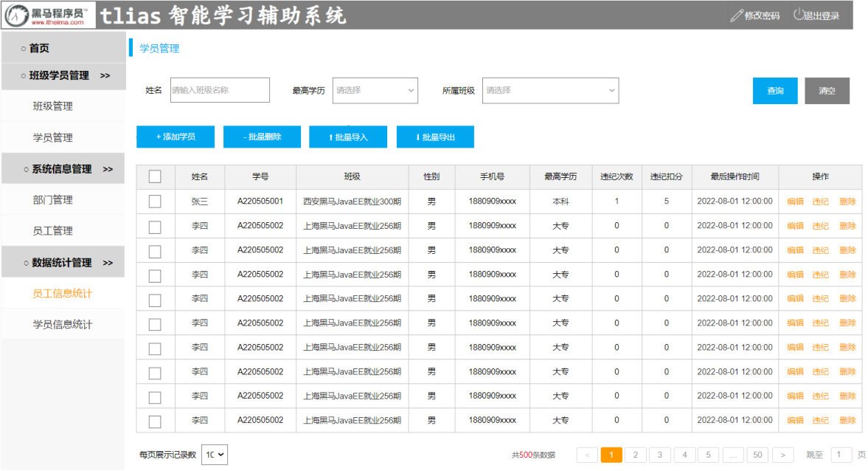868x471 pixels.
Task: Click 删除 for 张三 row
Action: (x=847, y=202)
